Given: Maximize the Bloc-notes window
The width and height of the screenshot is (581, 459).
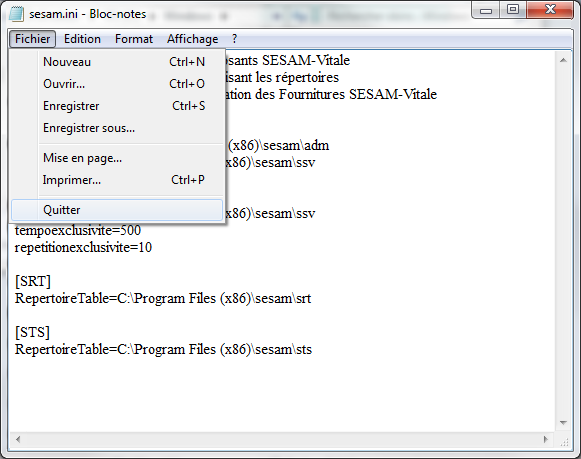Looking at the screenshot, I should [x=513, y=10].
